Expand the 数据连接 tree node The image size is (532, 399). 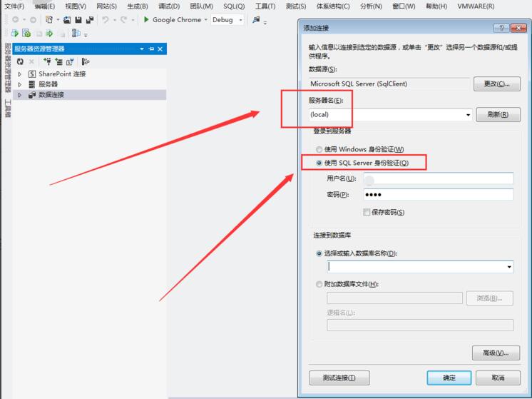point(20,95)
